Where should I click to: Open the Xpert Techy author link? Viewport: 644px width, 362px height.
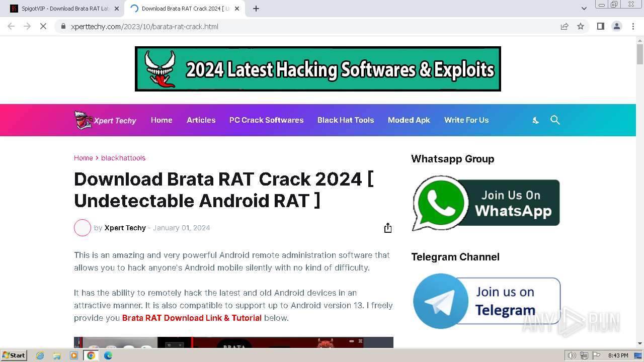coord(125,228)
